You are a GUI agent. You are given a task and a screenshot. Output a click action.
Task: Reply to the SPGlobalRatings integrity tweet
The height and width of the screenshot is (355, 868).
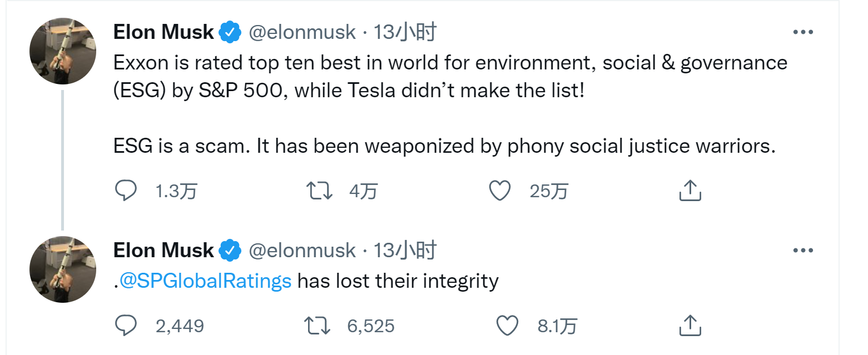126,325
